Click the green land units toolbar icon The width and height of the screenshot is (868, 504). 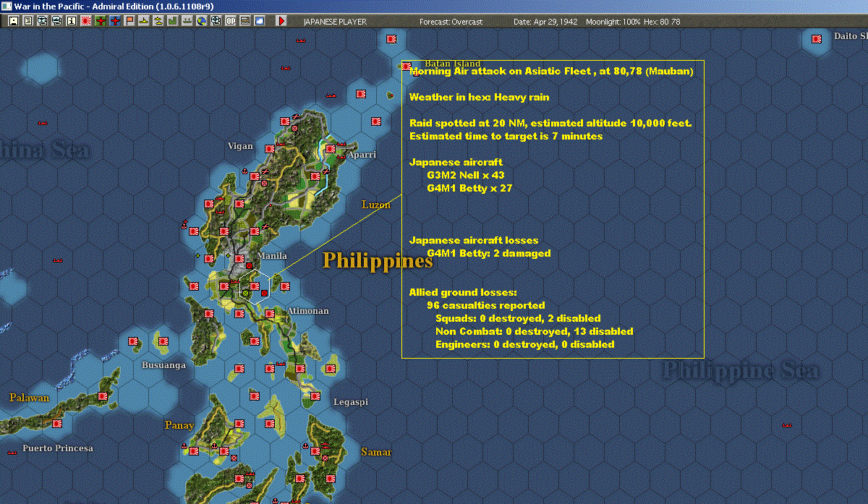tap(173, 22)
